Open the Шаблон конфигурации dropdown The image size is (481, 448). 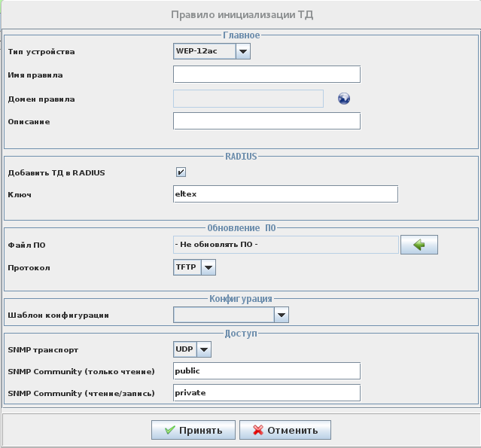click(x=282, y=315)
